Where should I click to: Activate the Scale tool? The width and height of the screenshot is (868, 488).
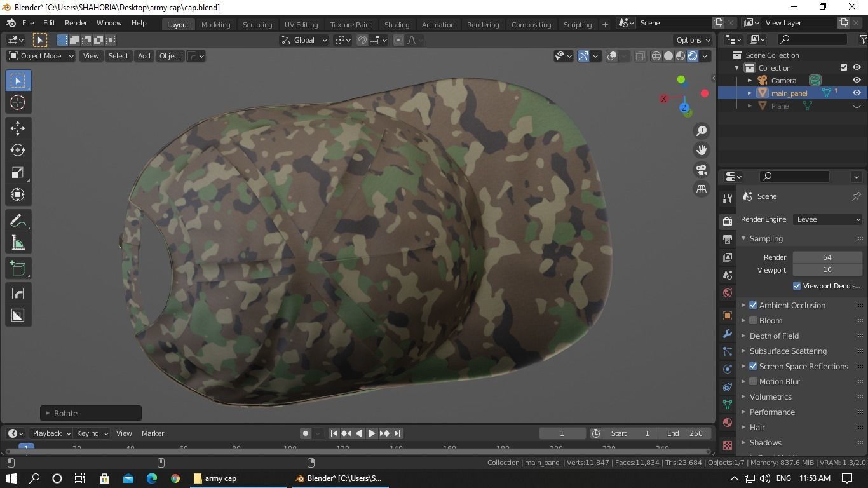[18, 172]
